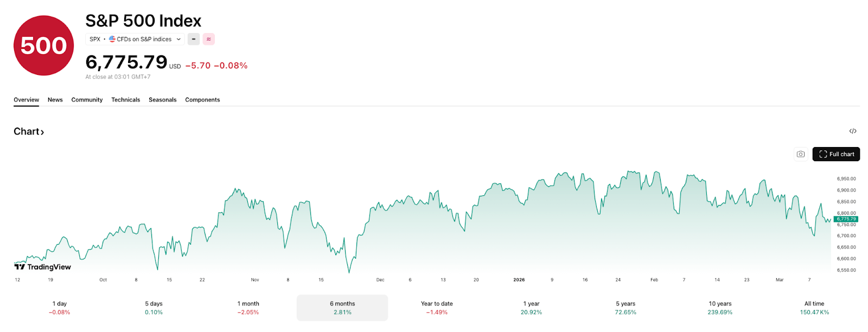Image resolution: width=868 pixels, height=332 pixels.
Task: Choose the 10 years range
Action: (720, 308)
